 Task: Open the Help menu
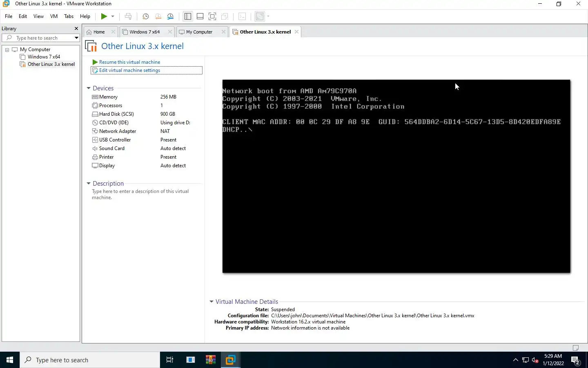85,16
